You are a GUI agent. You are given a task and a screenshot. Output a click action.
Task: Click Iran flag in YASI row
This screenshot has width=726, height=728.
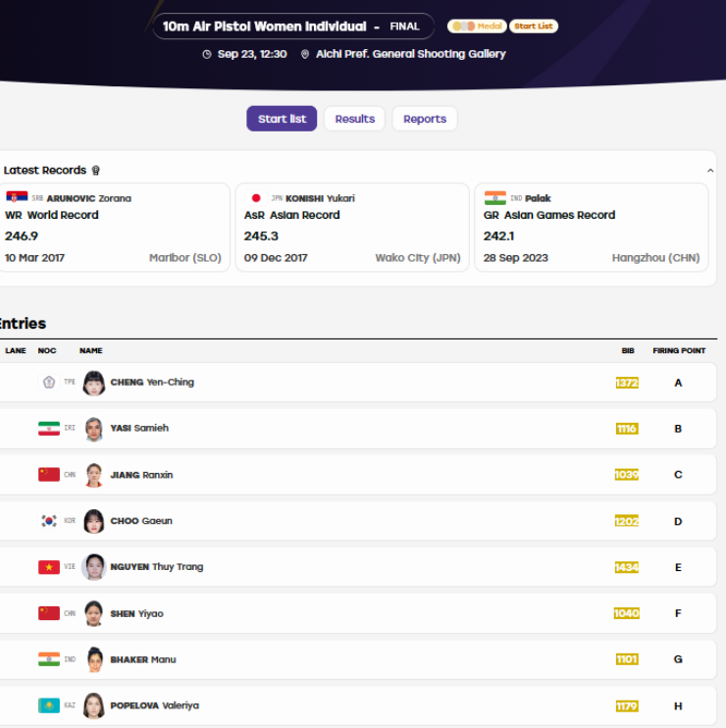point(49,428)
